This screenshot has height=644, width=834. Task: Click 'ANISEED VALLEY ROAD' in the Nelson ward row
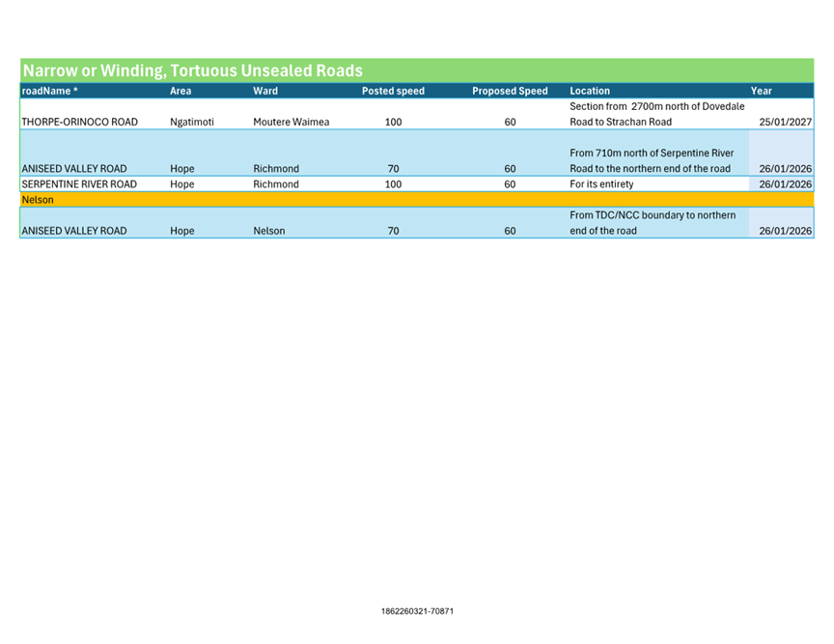pyautogui.click(x=74, y=231)
